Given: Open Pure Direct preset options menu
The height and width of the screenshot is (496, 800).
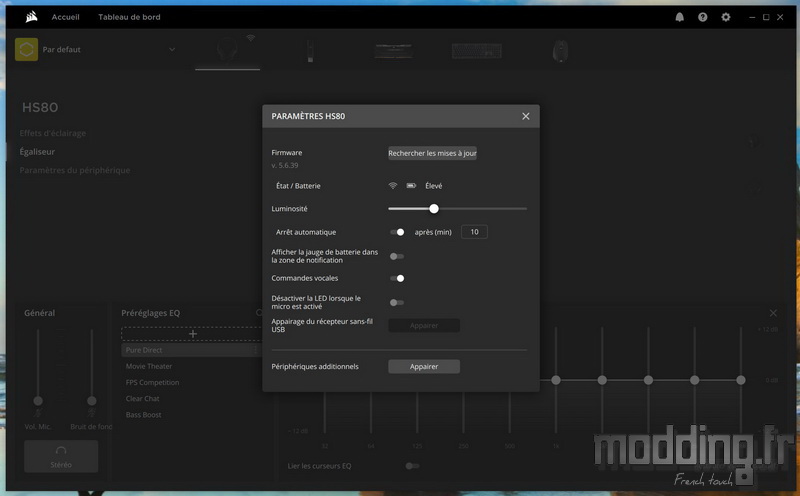Looking at the screenshot, I should coord(256,350).
